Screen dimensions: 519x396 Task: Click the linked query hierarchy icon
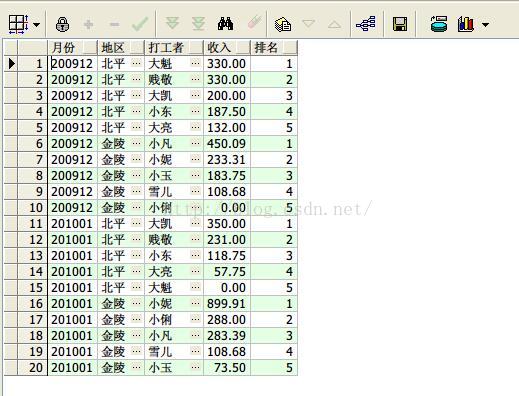coord(366,24)
